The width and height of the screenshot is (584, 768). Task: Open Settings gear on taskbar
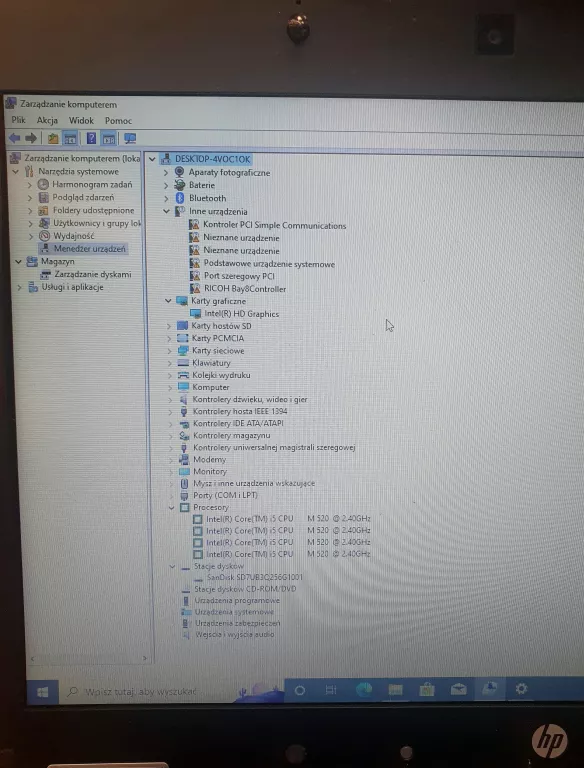click(x=521, y=689)
